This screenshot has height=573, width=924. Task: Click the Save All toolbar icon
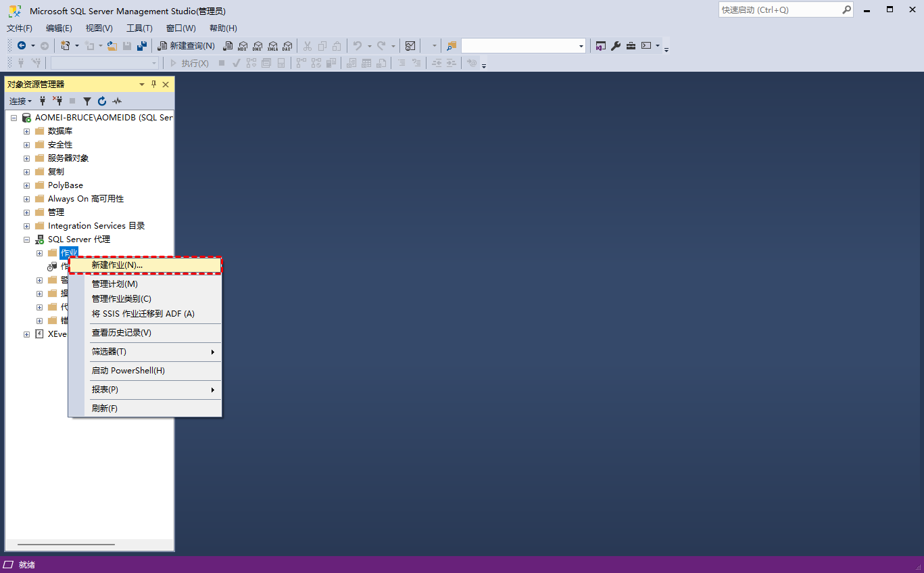click(142, 46)
